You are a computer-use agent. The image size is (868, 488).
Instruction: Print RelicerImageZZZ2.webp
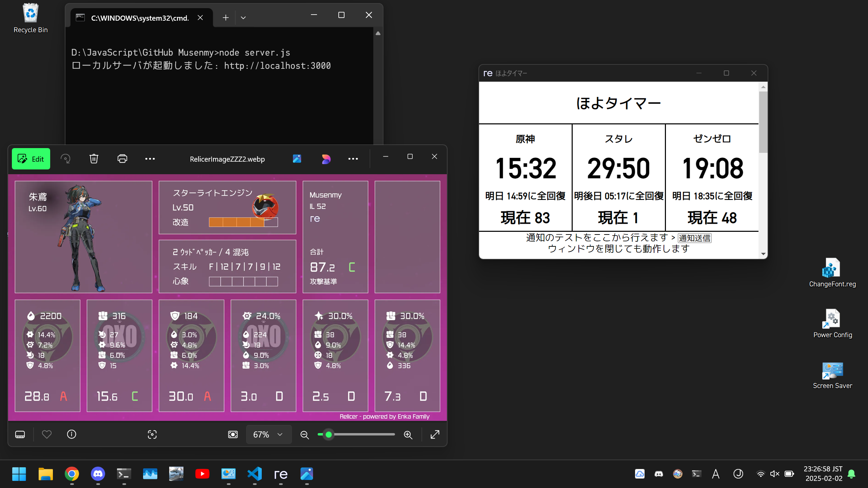(122, 159)
